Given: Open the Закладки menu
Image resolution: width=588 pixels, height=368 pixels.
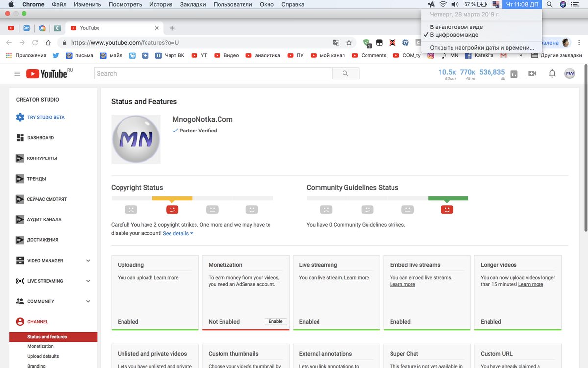Looking at the screenshot, I should (193, 4).
